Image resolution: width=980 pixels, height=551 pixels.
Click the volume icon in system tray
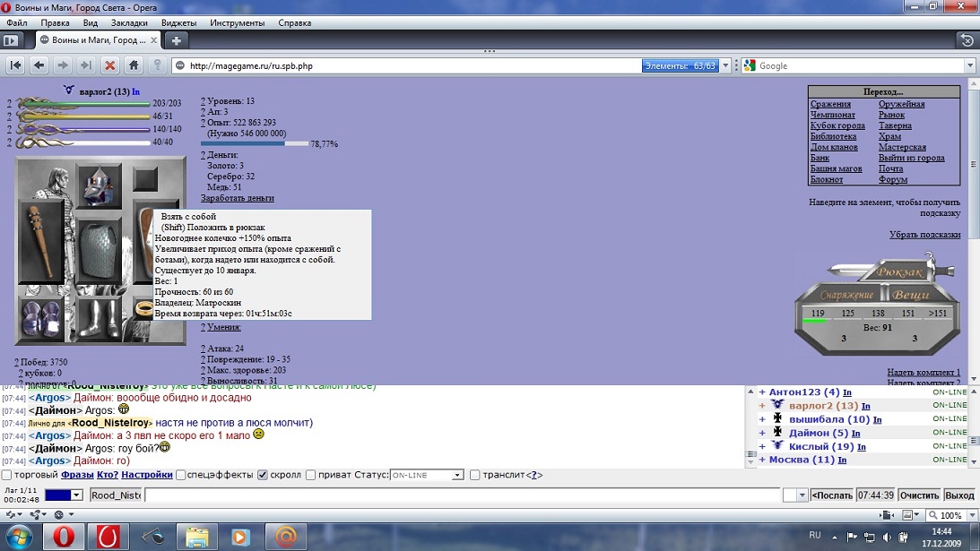coord(886,537)
